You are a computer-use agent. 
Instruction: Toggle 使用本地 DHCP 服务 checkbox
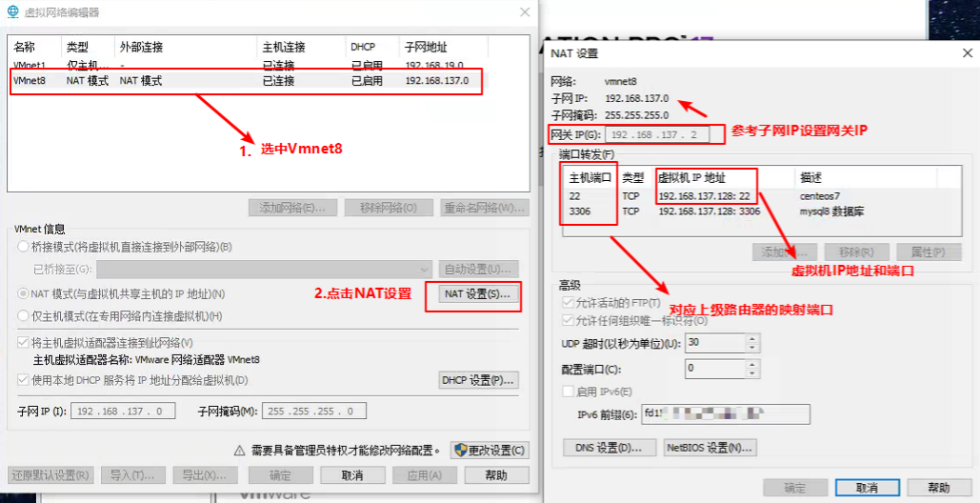click(x=24, y=380)
